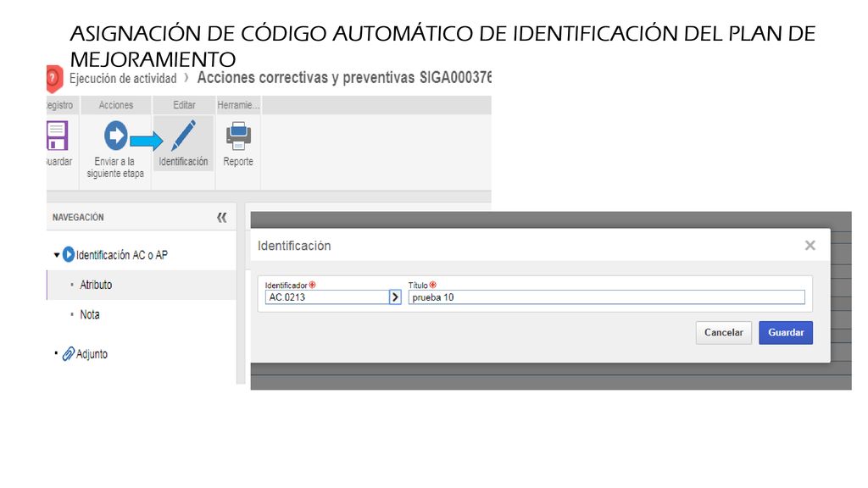The height and width of the screenshot is (488, 868).
Task: Select the Atributo navigation item
Action: coord(96,285)
